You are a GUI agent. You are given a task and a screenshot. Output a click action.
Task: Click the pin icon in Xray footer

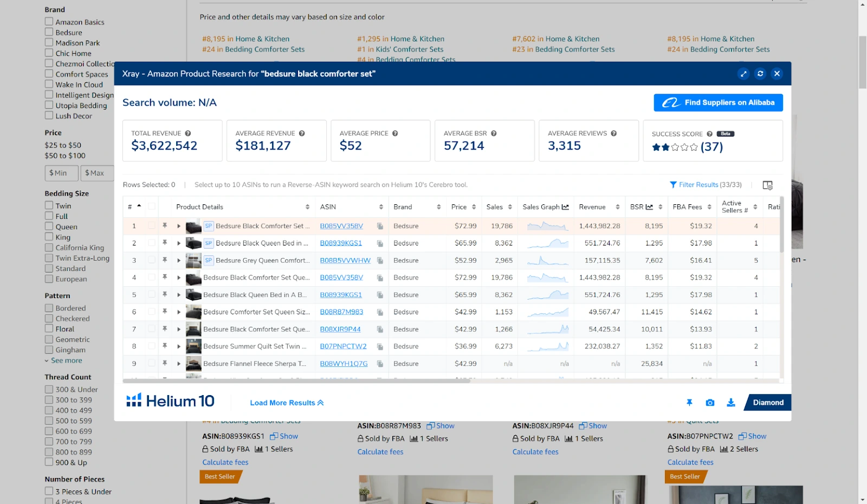coord(689,403)
